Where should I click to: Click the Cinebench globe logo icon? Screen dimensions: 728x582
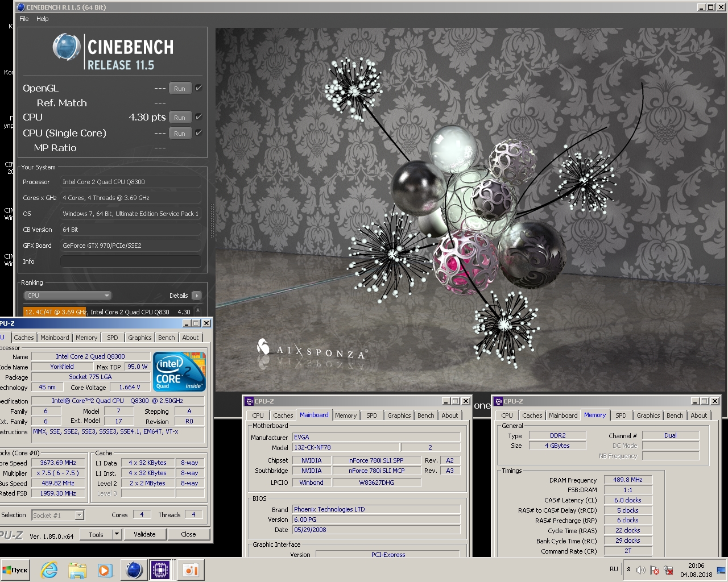pos(67,47)
